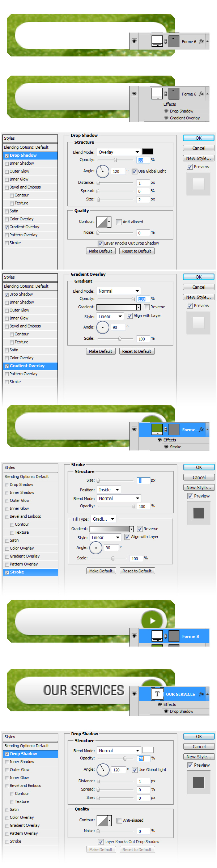The image size is (217, 868).
Task: Click OK in the Stroke dialog
Action: (199, 467)
